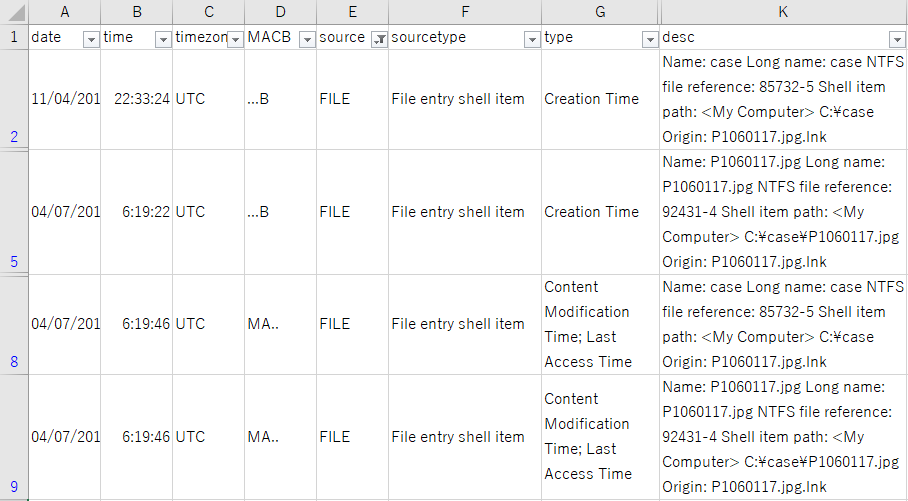Click 'File entry shell item' in row 5
This screenshot has height=501, width=908.
pyautogui.click(x=465, y=212)
